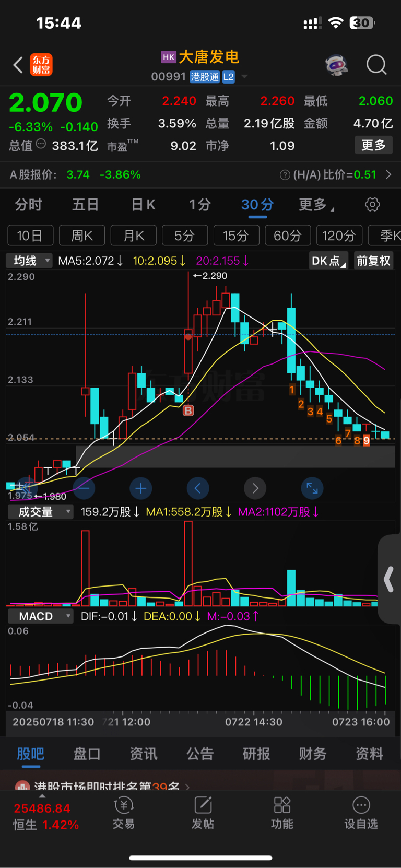Open the 均线 indicator dropdown

click(29, 261)
